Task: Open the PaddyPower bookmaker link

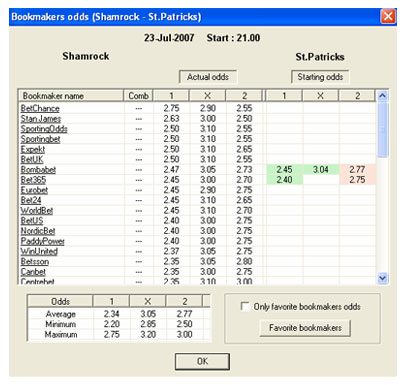Action: click(x=43, y=241)
